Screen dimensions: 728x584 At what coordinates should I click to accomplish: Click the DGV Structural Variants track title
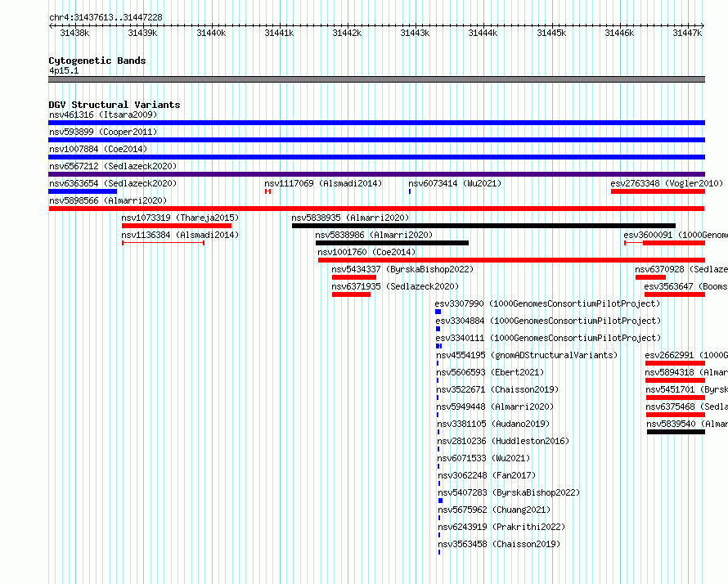click(x=115, y=105)
